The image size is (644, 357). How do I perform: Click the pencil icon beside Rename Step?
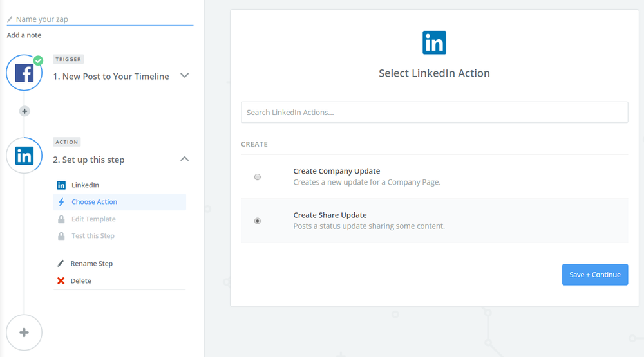tap(61, 264)
